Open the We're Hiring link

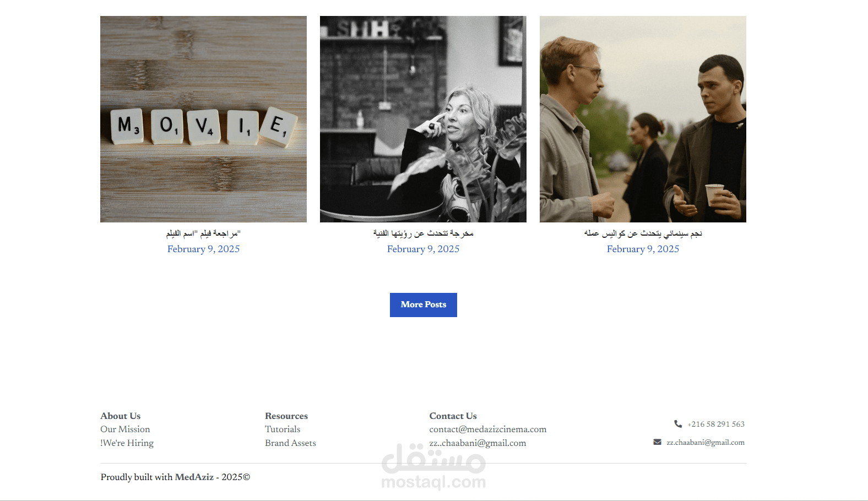coord(127,443)
